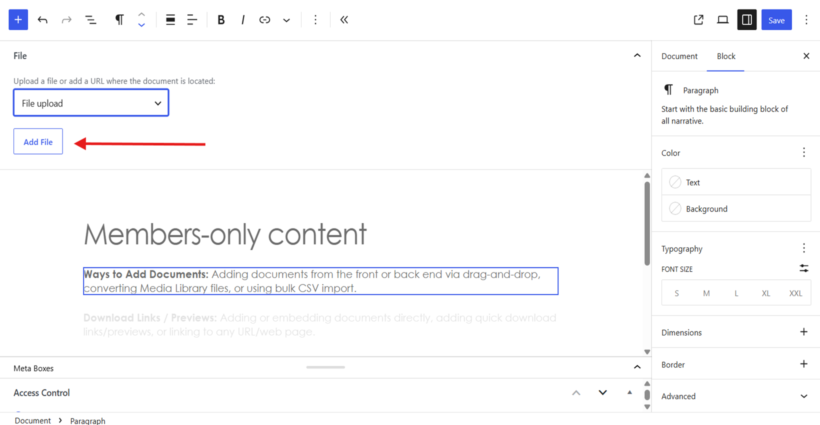Screen dimensions: 820x425
Task: Toggle the settings sidebar
Action: 747,20
